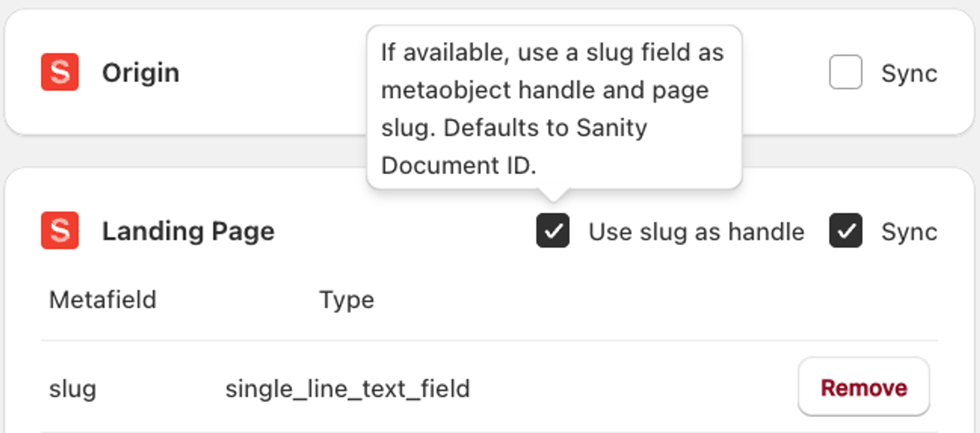The width and height of the screenshot is (980, 433).
Task: Click the Sanity logo icon beside Origin
Action: pos(60,72)
